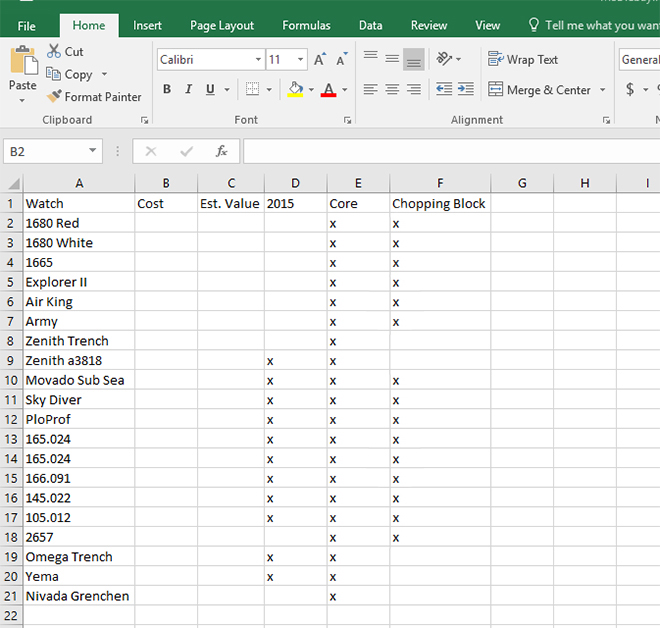Toggle Wrap Text for the cell

tap(523, 60)
